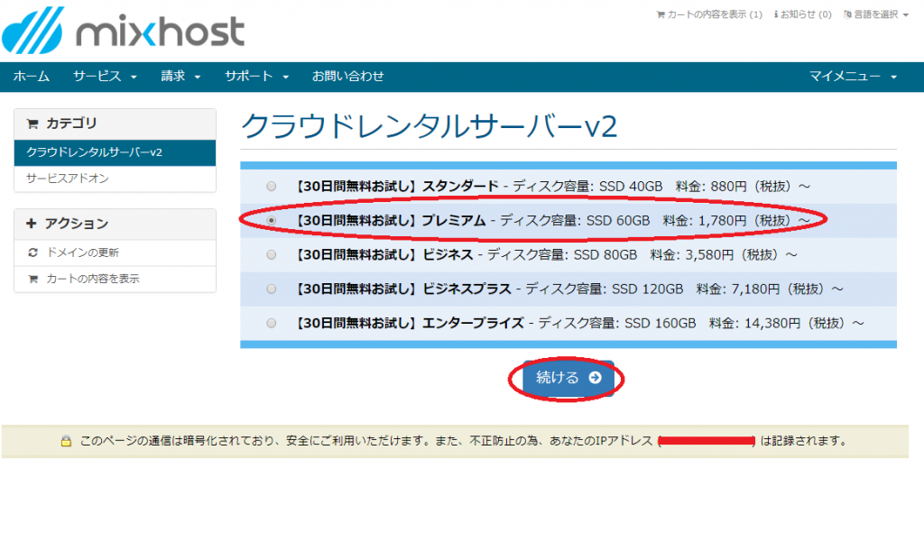This screenshot has height=560, width=924.
Task: Click the arrow icon inside 続ける button
Action: tap(595, 378)
